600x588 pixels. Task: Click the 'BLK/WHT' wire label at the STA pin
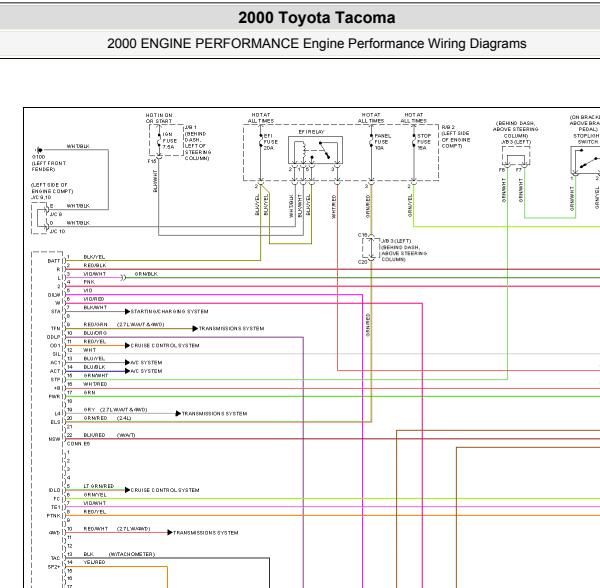tap(95, 308)
